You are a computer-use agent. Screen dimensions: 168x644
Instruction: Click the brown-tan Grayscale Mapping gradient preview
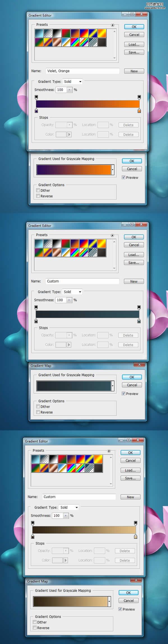70,602
